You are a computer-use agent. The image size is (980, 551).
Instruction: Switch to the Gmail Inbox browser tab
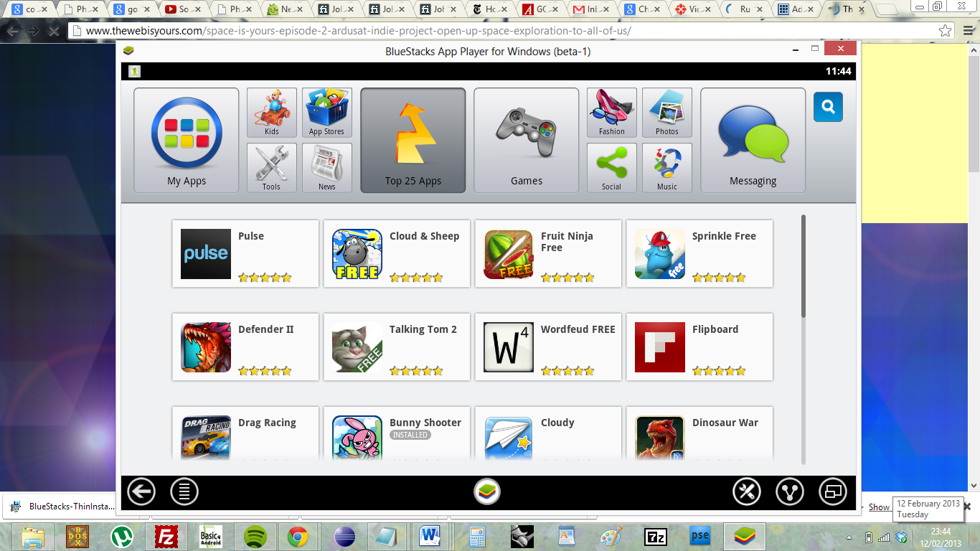(x=588, y=10)
